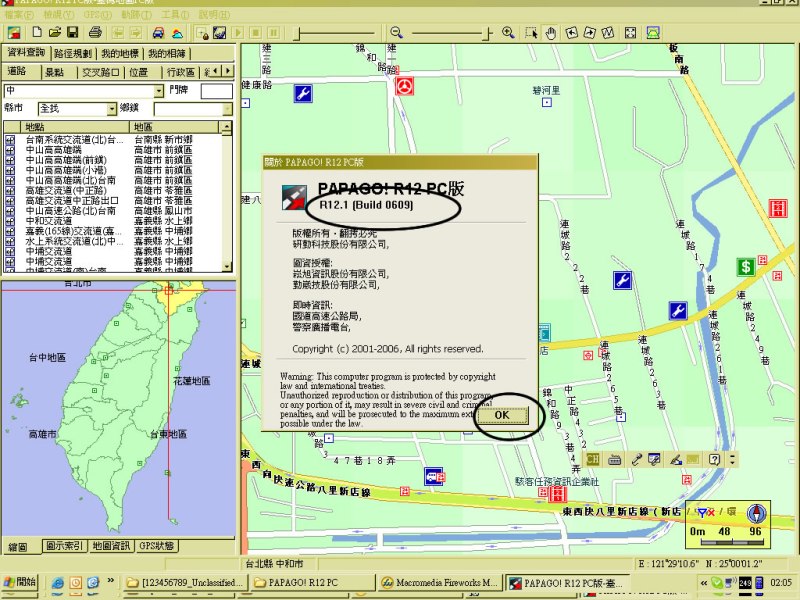Viewport: 800px width, 600px height.
Task: Click the car navigation toolbar icon
Action: (159, 33)
